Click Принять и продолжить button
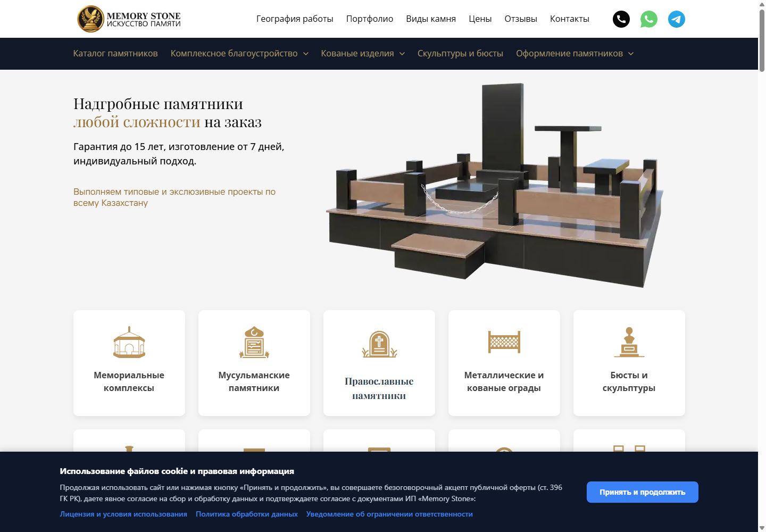Image resolution: width=766 pixels, height=532 pixels. click(x=643, y=492)
